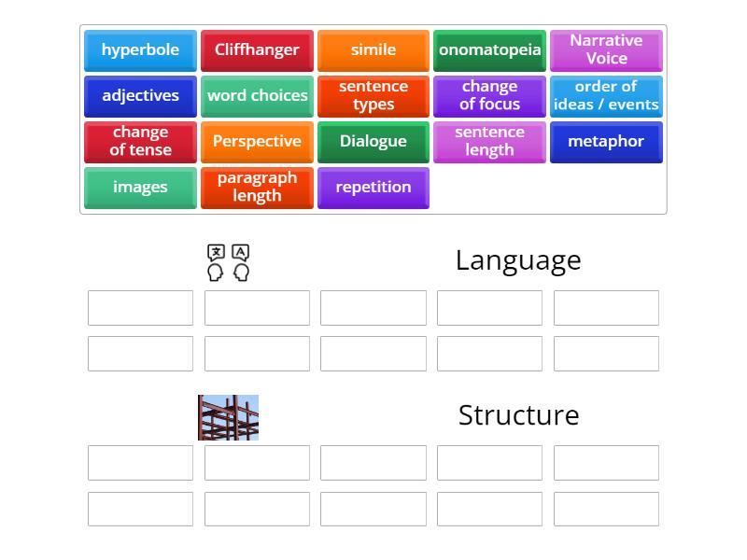Click the translation heads icon beside Language
Screen dimensions: 747x560
[x=229, y=262]
